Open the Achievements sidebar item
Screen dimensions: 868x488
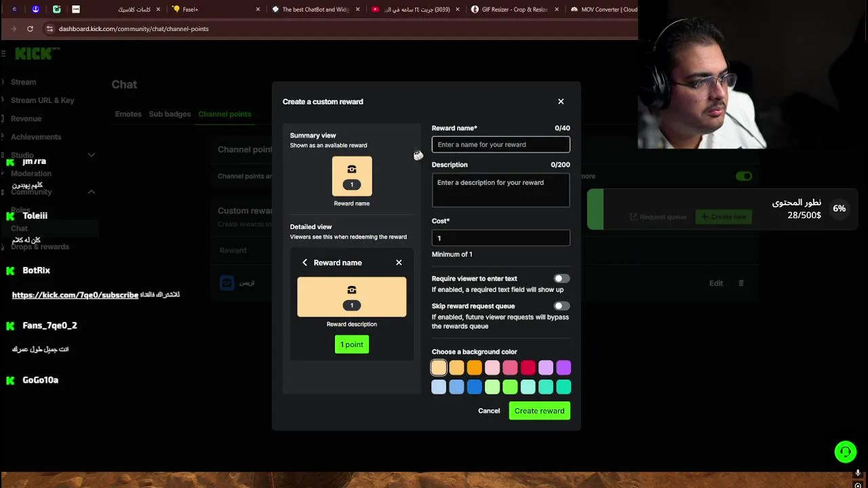click(x=36, y=137)
